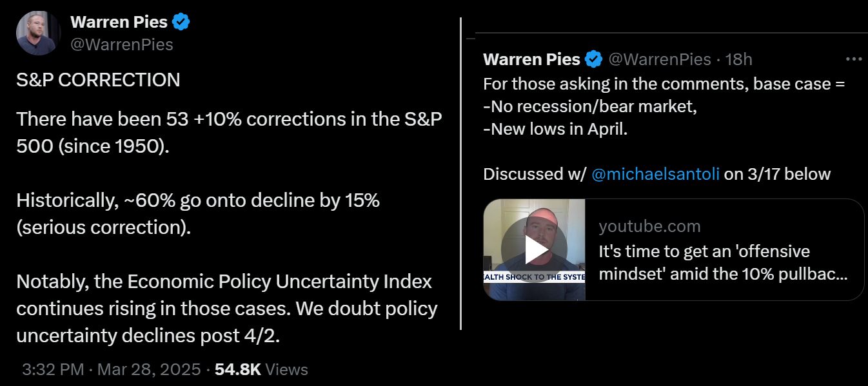Click the 3:32 PM Mar 28, 2025 timestamp
Image resolution: width=868 pixels, height=386 pixels.
click(113, 369)
